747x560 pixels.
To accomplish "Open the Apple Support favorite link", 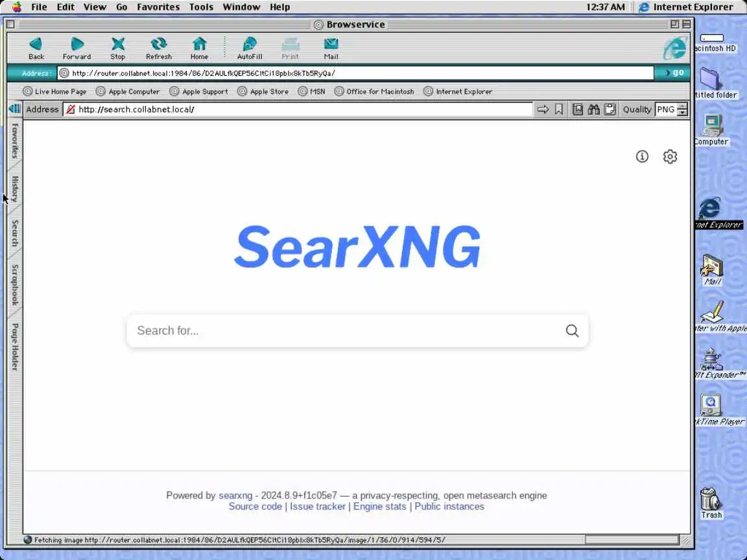I will point(199,91).
